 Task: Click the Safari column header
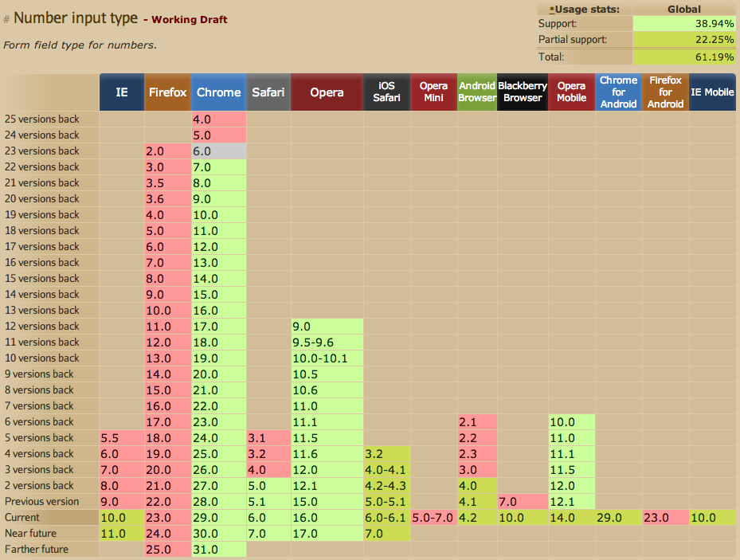268,92
